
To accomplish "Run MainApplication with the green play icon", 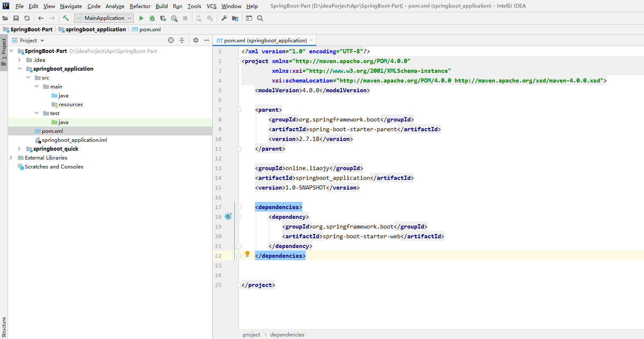I will [141, 18].
